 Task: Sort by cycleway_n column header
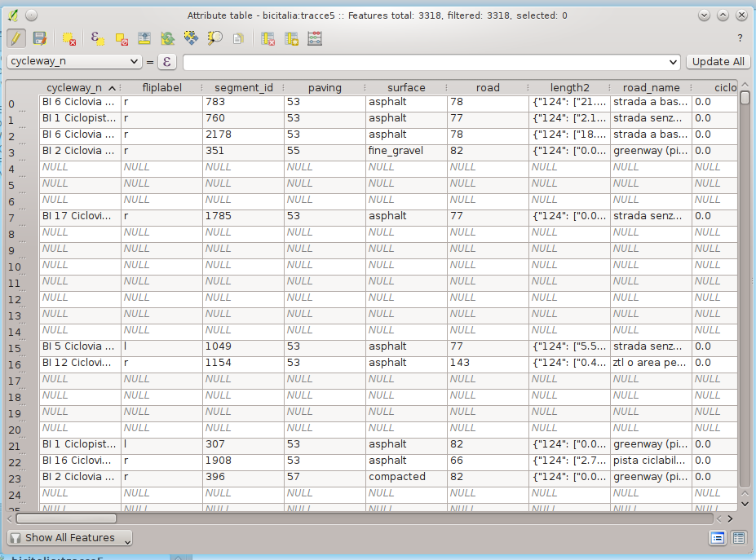pyautogui.click(x=80, y=88)
